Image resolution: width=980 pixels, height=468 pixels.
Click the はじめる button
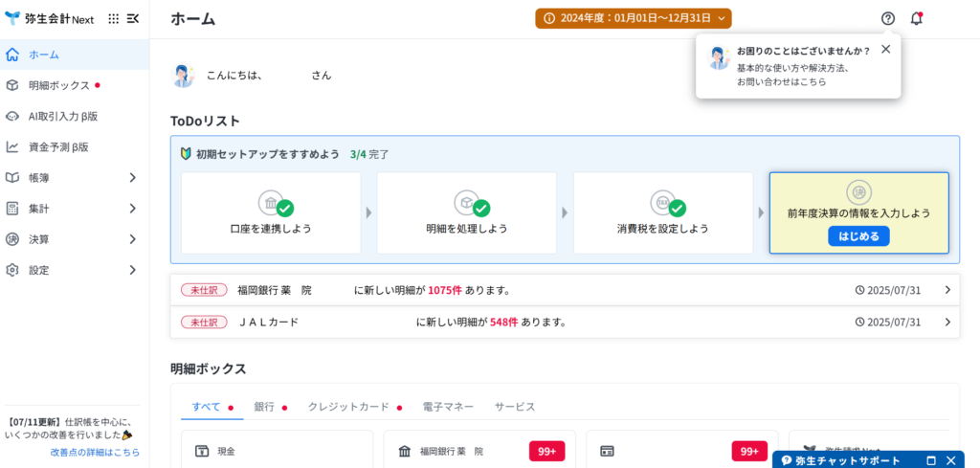[x=858, y=236]
